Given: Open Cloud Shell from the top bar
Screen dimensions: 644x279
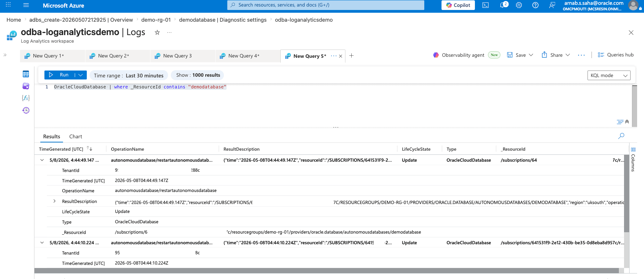Looking at the screenshot, I should coord(486,5).
